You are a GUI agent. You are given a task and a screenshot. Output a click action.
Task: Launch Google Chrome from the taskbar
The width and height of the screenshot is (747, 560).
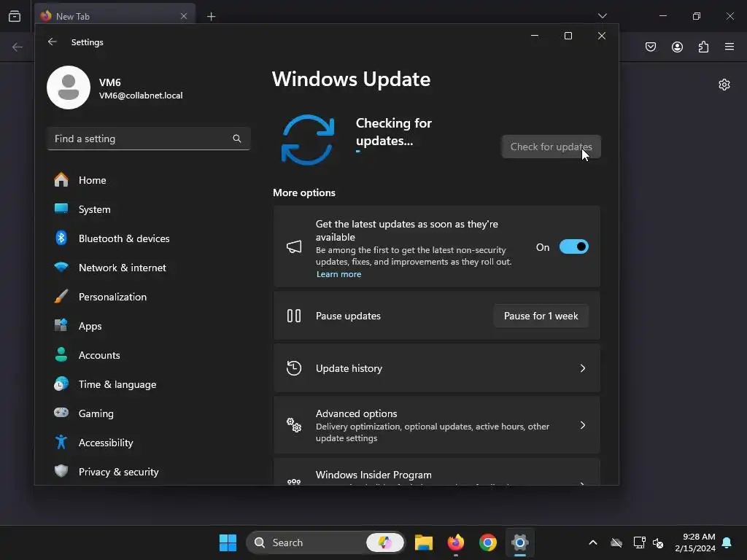pyautogui.click(x=488, y=542)
